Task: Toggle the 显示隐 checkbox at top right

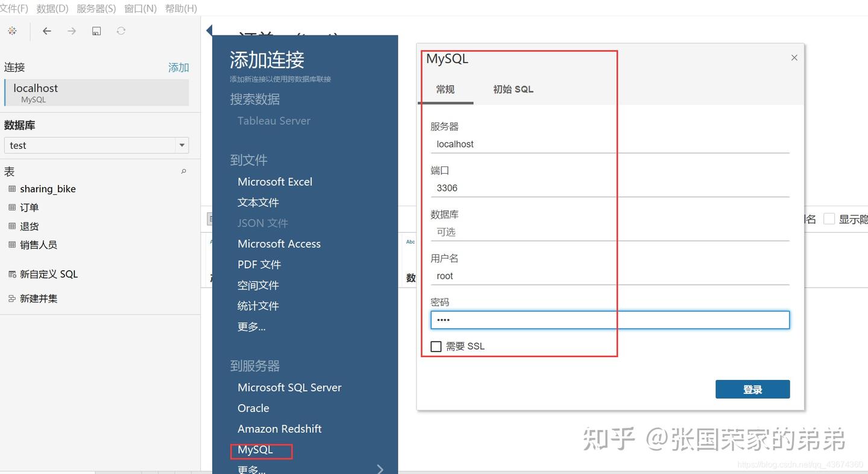Action: 829,218
